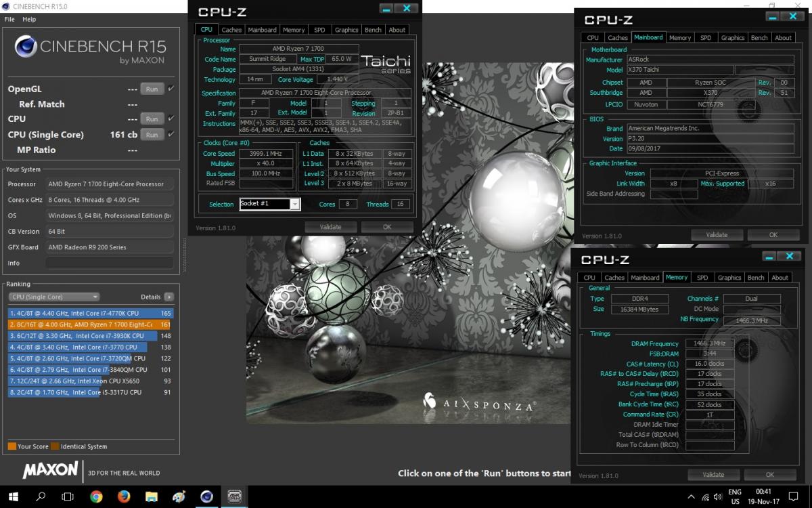Select ranking row Intel Xeon CPU X5650
The image size is (812, 508).
(x=91, y=381)
